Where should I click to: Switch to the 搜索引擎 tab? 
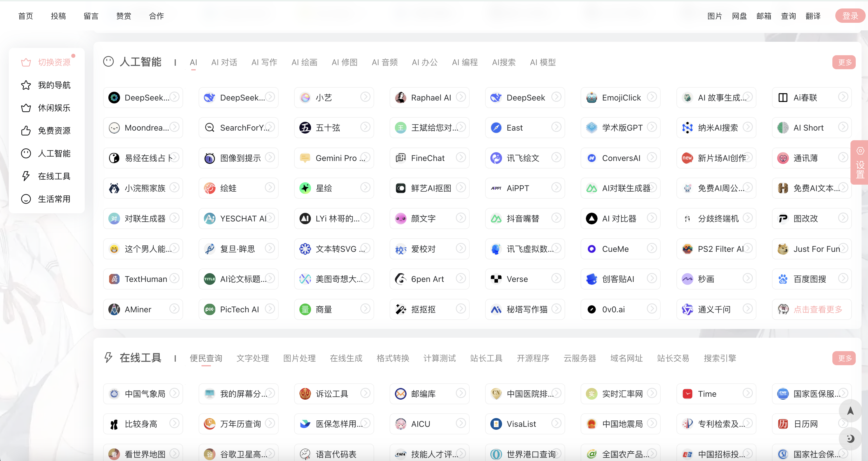(720, 358)
